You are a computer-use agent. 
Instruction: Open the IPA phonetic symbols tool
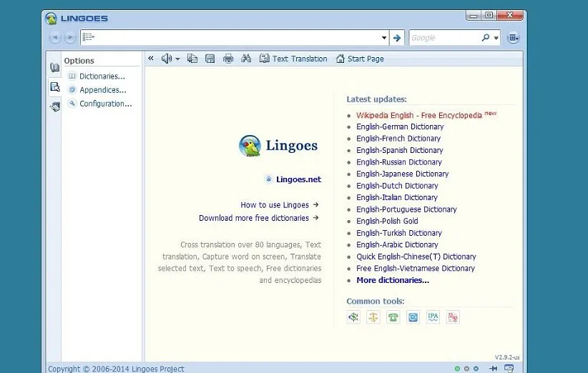coord(433,317)
